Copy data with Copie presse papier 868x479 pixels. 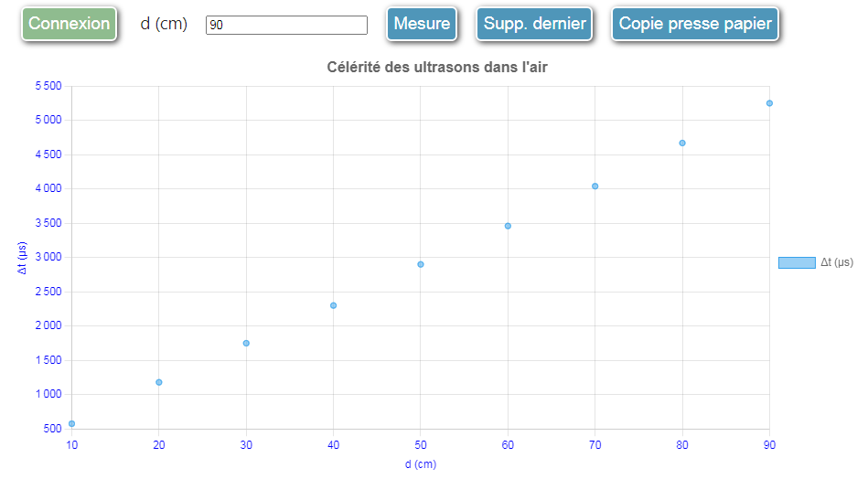tap(695, 24)
